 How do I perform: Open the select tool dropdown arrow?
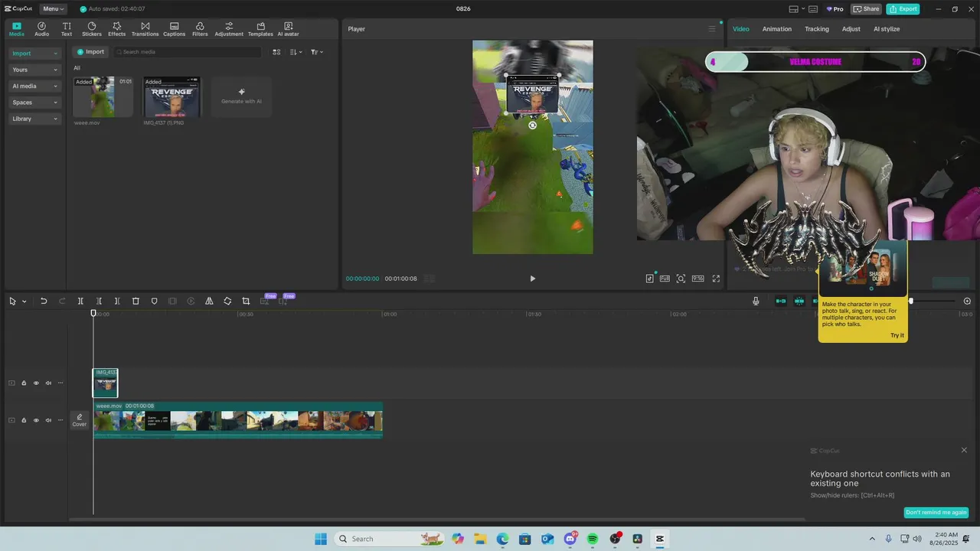coord(24,302)
